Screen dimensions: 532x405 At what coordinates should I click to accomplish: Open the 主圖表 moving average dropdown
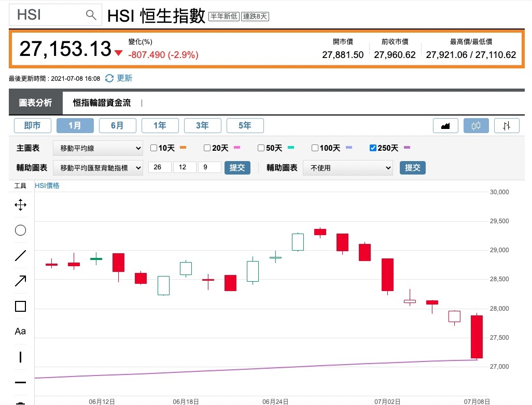[x=97, y=148]
